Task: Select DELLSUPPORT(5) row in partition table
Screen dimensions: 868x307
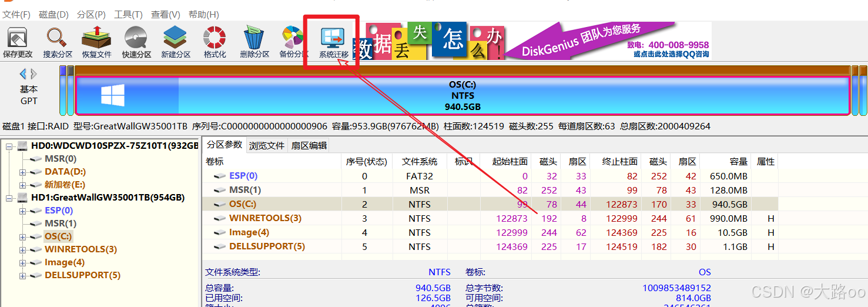Action: (x=490, y=246)
